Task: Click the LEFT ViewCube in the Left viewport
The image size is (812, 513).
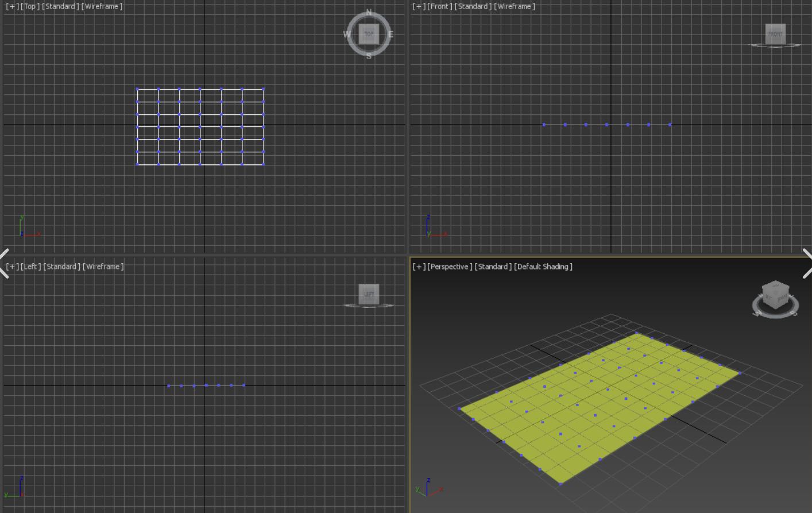Action: pyautogui.click(x=369, y=294)
